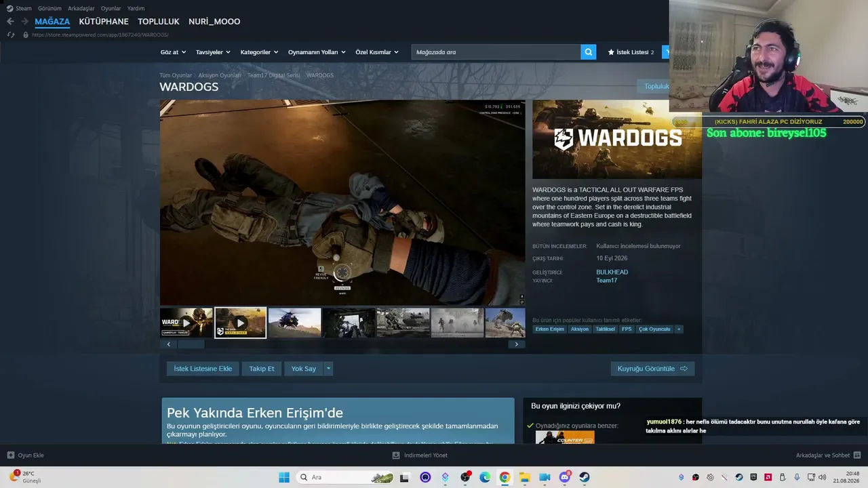868x488 pixels.
Task: Open OBS Studio from the taskbar
Action: (465, 477)
